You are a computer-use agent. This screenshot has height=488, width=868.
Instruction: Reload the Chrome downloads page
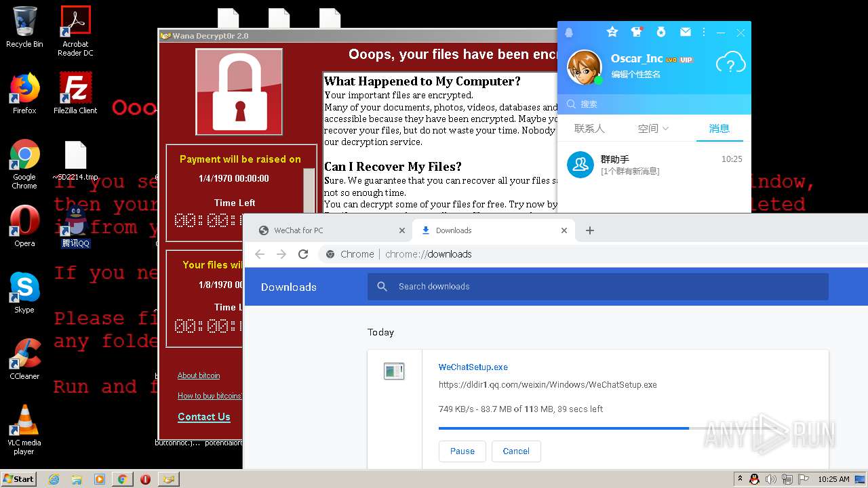point(303,254)
